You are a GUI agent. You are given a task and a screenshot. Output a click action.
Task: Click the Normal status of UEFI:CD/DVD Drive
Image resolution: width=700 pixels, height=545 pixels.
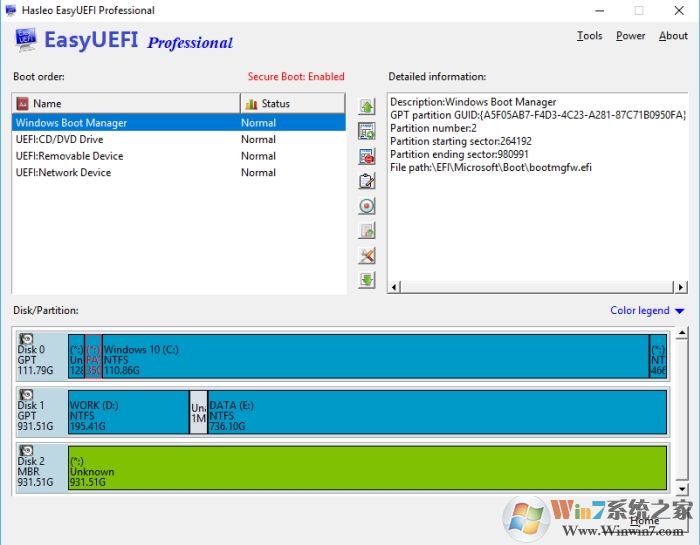pyautogui.click(x=258, y=139)
